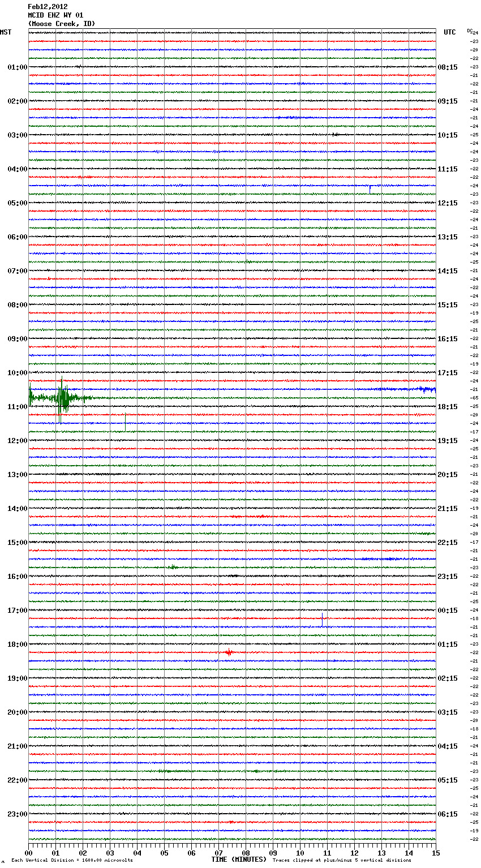Select the MCID EHZ WY 01 station label
This screenshot has width=481, height=868.
tap(55, 15)
